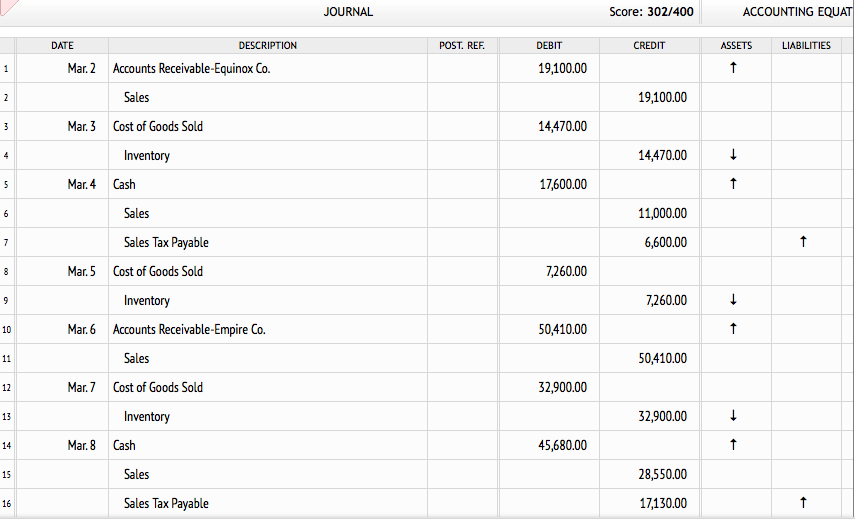
Task: Select the debit amount 32,900.00
Action: click(563, 387)
